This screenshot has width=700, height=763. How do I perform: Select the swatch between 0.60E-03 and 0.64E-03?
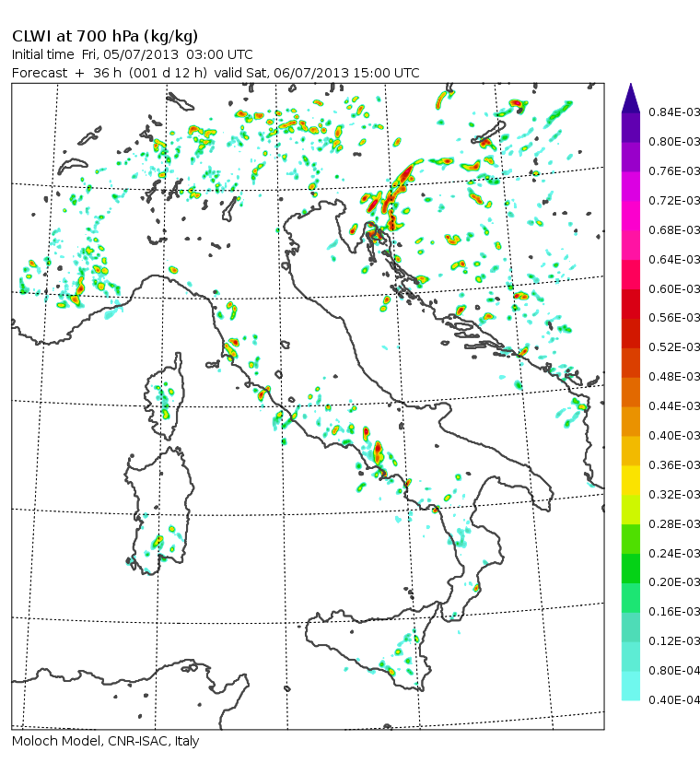[631, 275]
